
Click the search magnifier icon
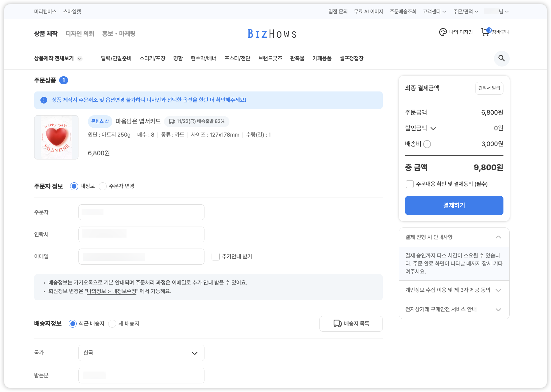click(501, 59)
